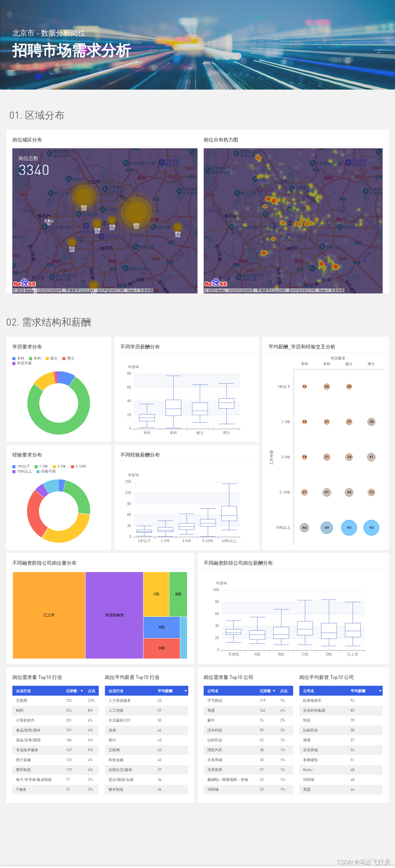
Task: Select the D轮 red treemap block
Action: click(x=162, y=648)
